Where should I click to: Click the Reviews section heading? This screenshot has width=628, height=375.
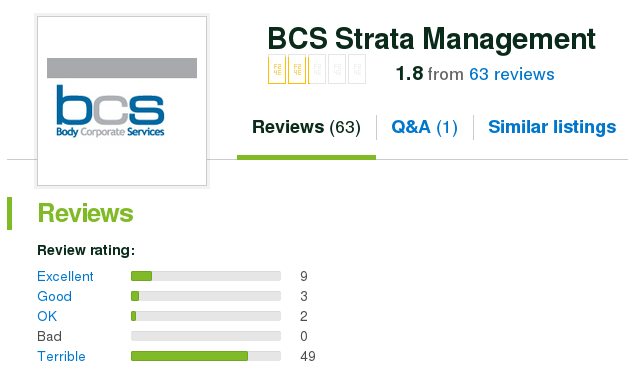pos(85,213)
